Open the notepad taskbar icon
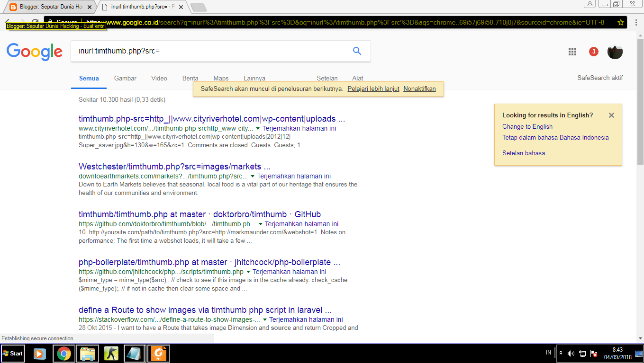 135,354
